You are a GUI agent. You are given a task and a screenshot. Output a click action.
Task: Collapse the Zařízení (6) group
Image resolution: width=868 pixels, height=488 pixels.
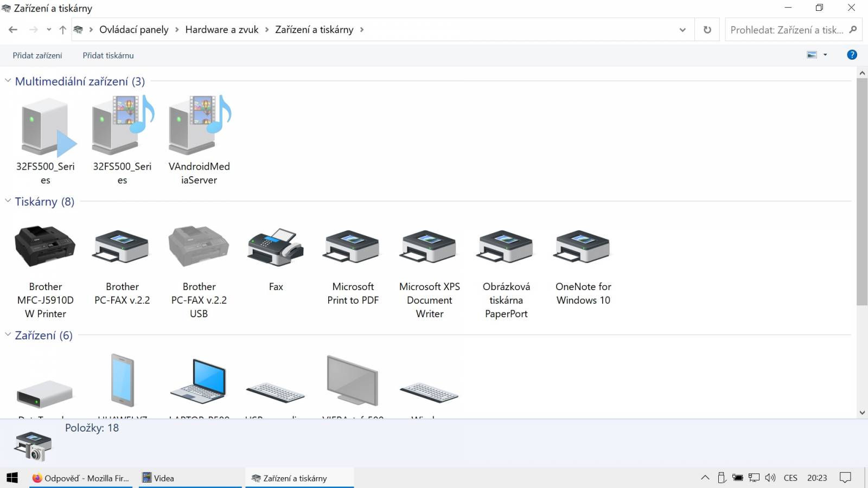(8, 335)
